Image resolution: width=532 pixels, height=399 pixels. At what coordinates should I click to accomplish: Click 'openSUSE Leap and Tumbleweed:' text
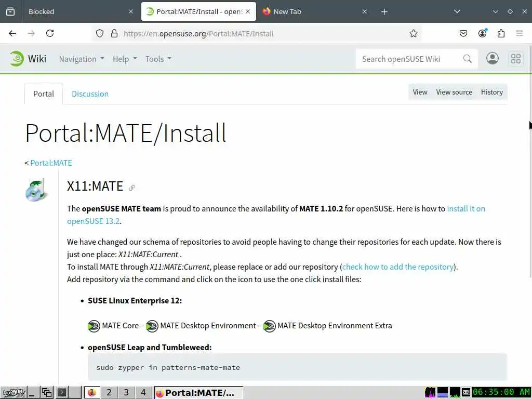[150, 348]
